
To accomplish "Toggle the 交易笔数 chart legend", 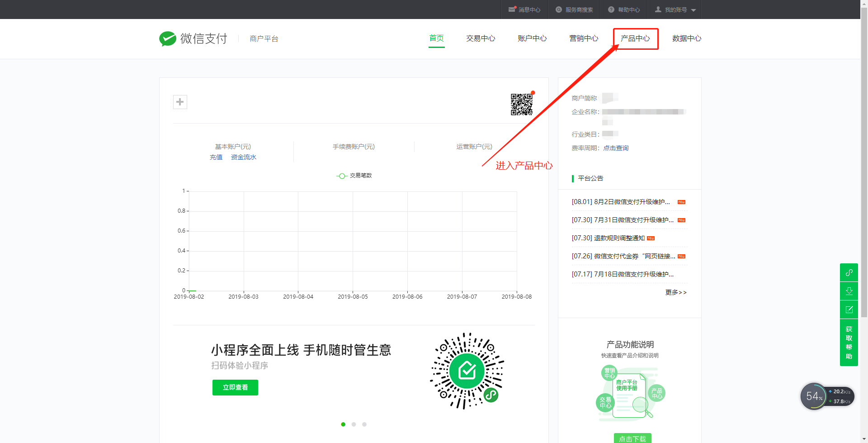I will [354, 176].
